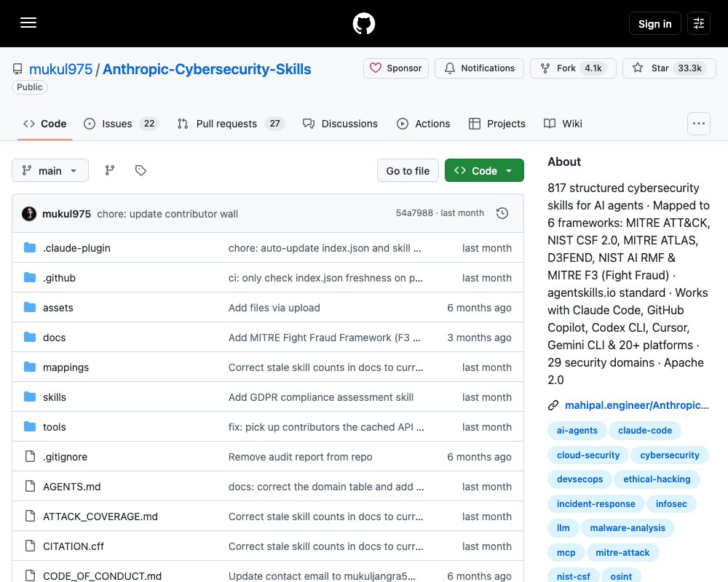This screenshot has width=728, height=582.
Task: Open the .claude-plugin folder
Action: click(x=76, y=248)
